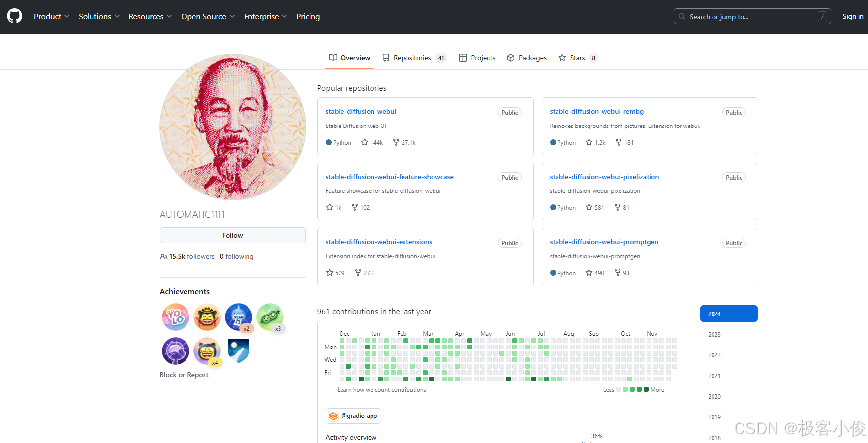
Task: Click the Follow button
Action: [x=232, y=235]
